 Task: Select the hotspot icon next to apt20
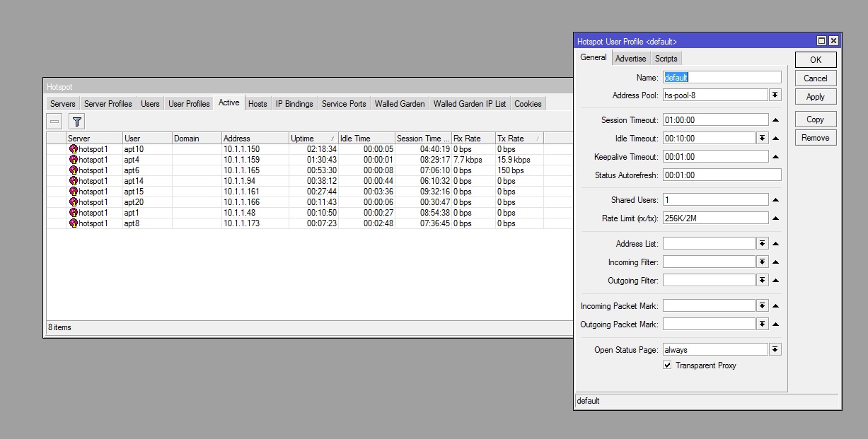(72, 202)
